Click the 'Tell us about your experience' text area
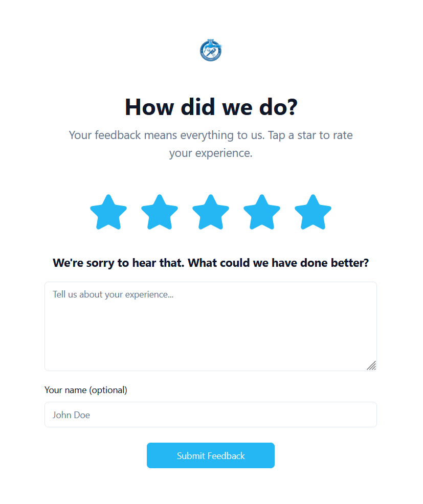The image size is (423, 504). click(211, 326)
